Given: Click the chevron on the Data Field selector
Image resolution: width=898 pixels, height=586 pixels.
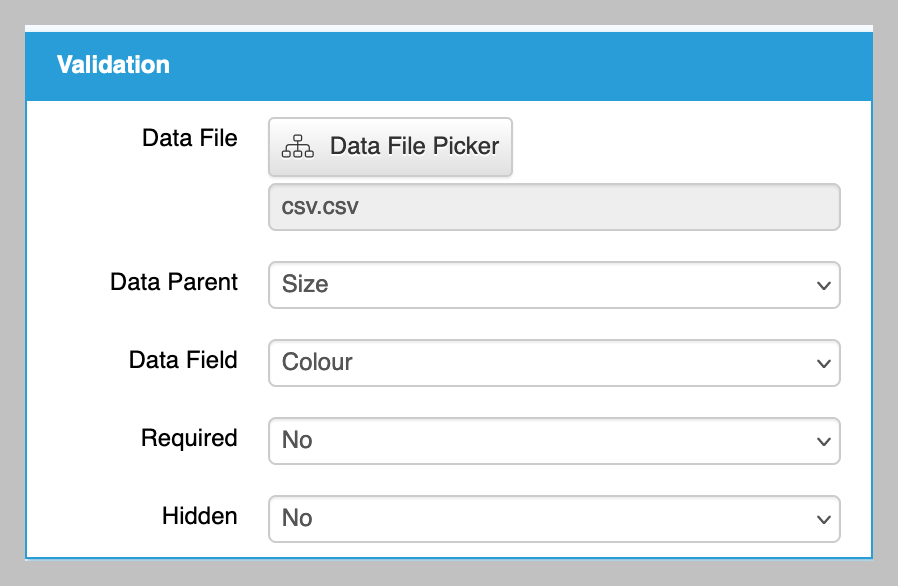Looking at the screenshot, I should click(x=823, y=363).
